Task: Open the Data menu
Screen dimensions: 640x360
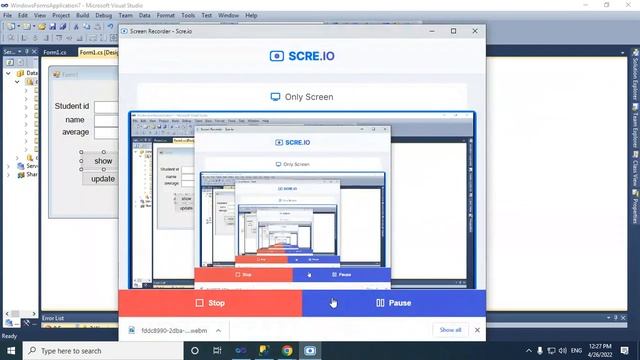Action: (x=144, y=16)
